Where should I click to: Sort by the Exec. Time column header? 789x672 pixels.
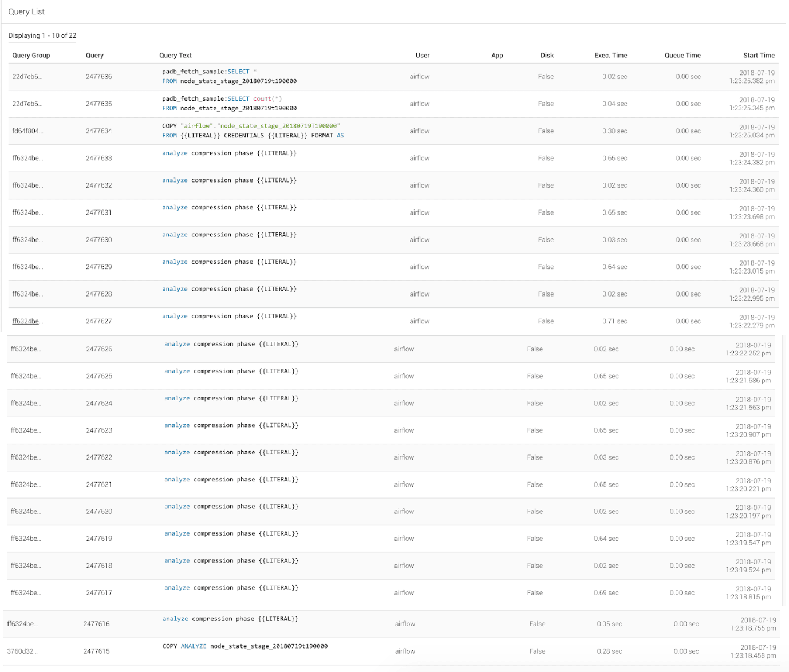[611, 56]
